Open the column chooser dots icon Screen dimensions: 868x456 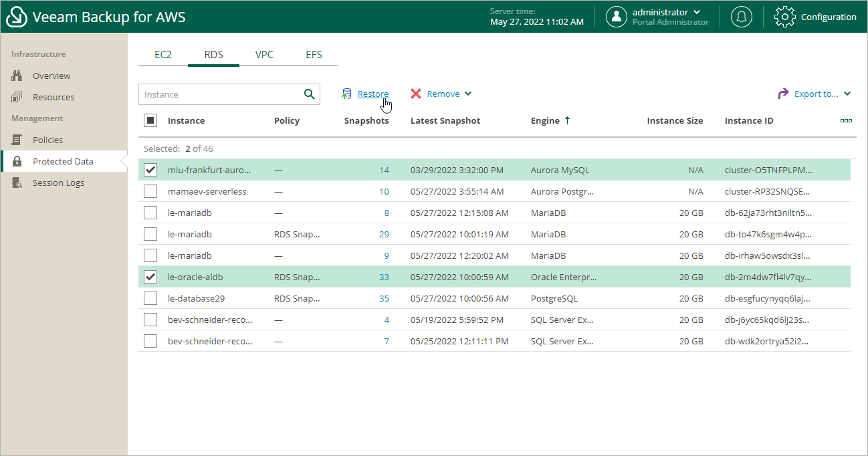pyautogui.click(x=846, y=121)
